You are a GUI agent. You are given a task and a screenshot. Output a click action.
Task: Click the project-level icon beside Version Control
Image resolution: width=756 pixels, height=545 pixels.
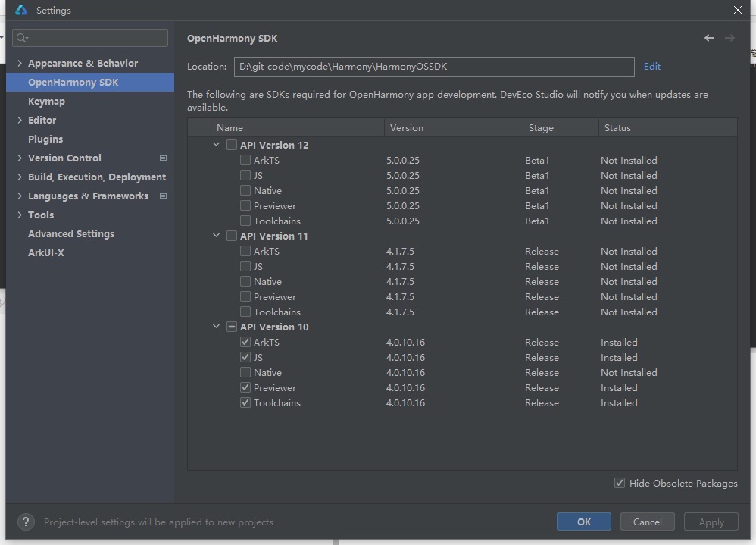[164, 158]
